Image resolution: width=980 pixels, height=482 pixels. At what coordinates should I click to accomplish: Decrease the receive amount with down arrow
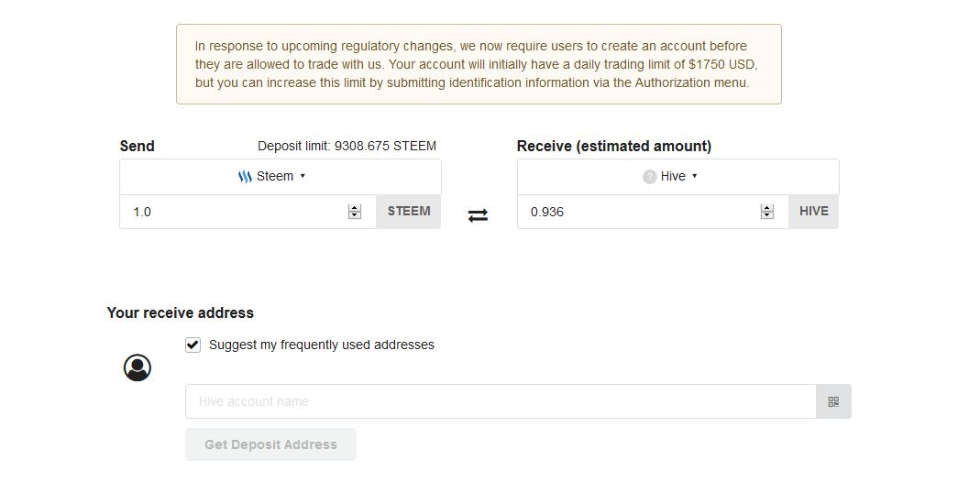(767, 215)
